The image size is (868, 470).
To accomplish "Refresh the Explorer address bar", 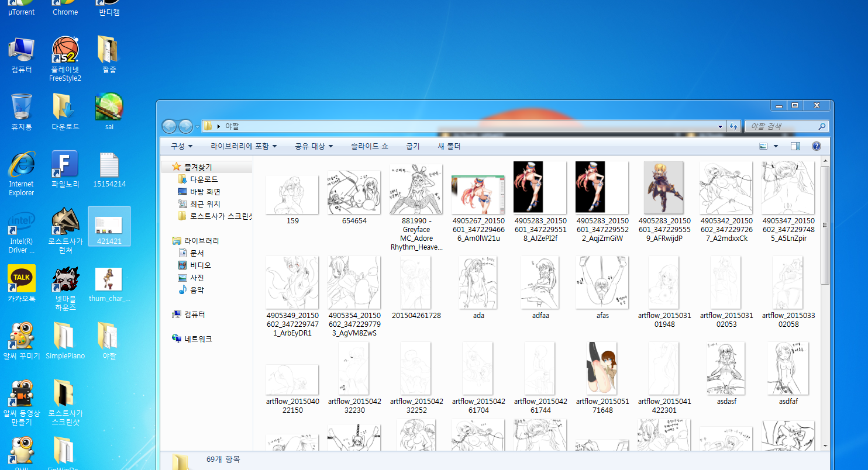I will point(733,126).
